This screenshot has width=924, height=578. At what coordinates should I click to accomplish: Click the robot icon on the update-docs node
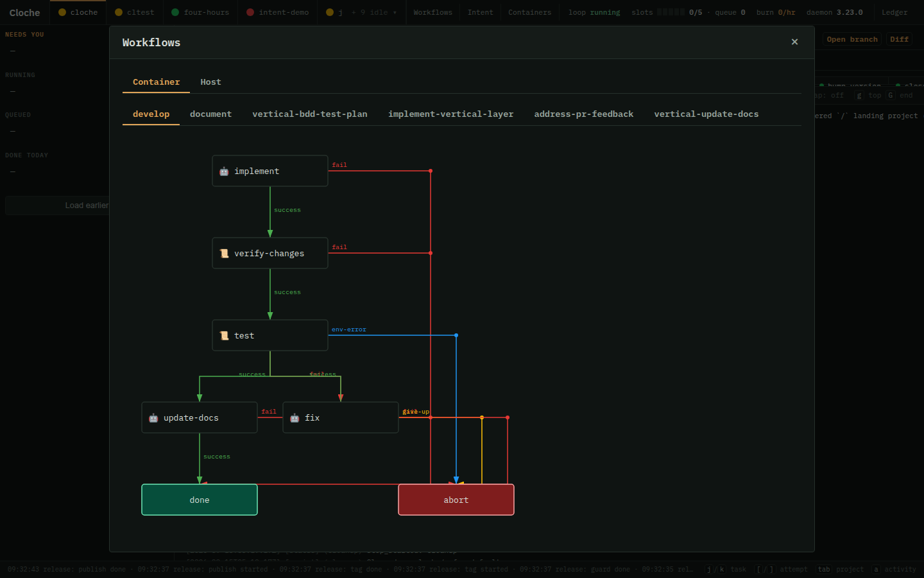coord(153,418)
